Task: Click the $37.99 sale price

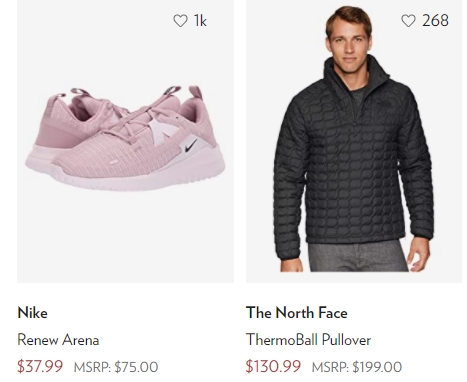Action: pyautogui.click(x=40, y=366)
